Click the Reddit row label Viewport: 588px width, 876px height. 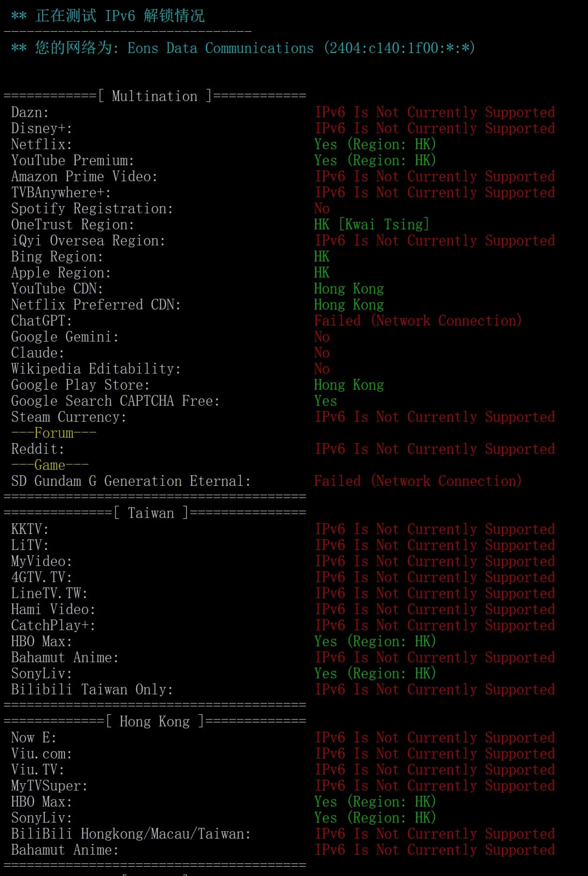(x=37, y=449)
